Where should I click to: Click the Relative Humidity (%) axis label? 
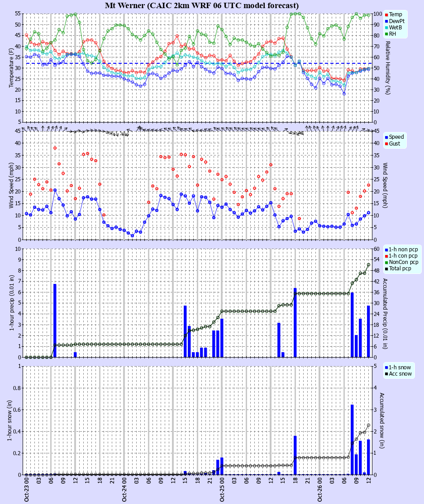point(388,67)
